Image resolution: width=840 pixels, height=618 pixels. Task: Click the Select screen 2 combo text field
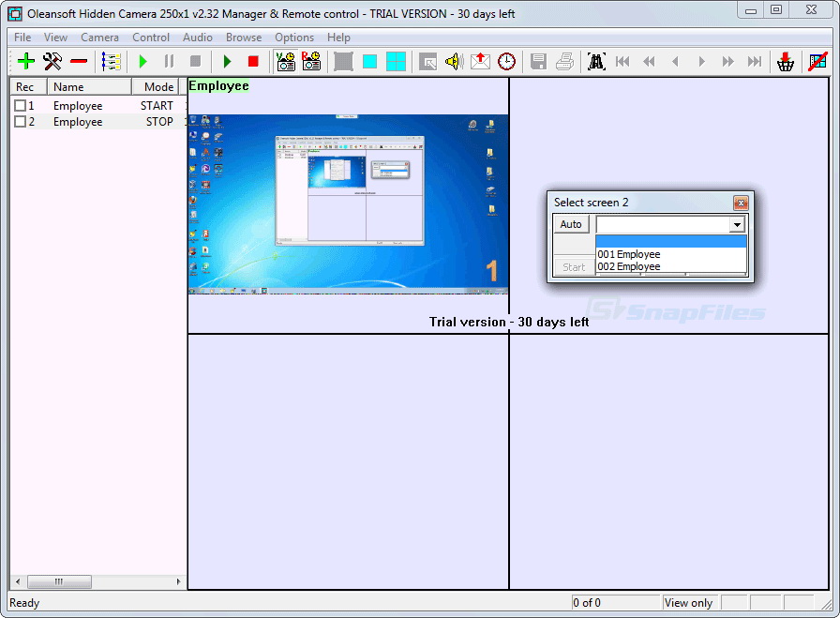coord(663,224)
